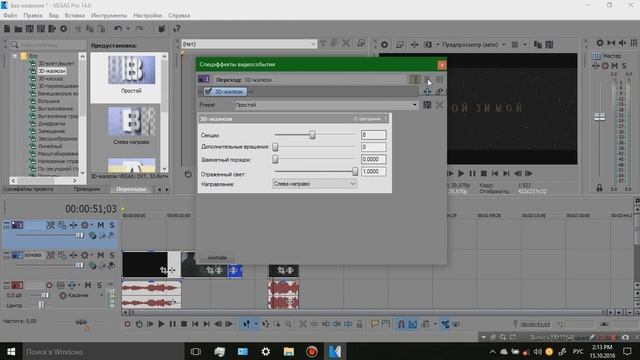Solo the first video track

(112, 225)
